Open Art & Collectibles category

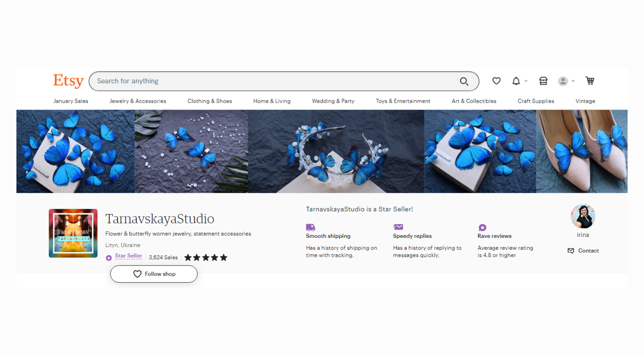coord(474,101)
